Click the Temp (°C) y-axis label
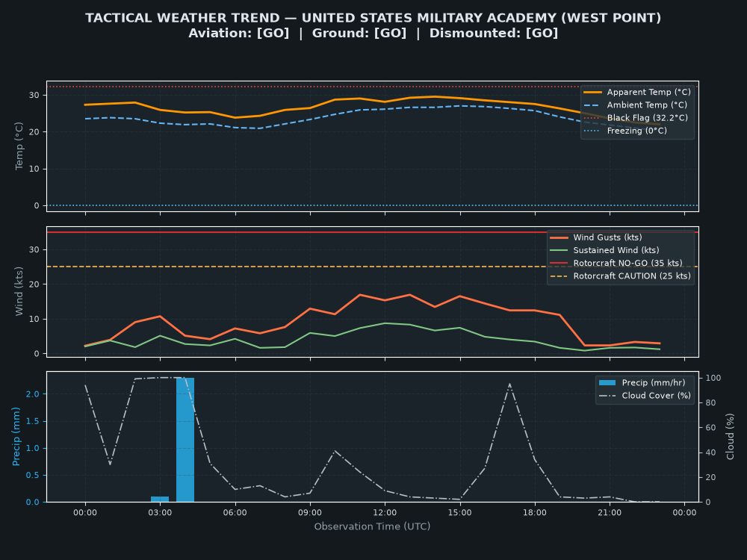 pyautogui.click(x=19, y=146)
